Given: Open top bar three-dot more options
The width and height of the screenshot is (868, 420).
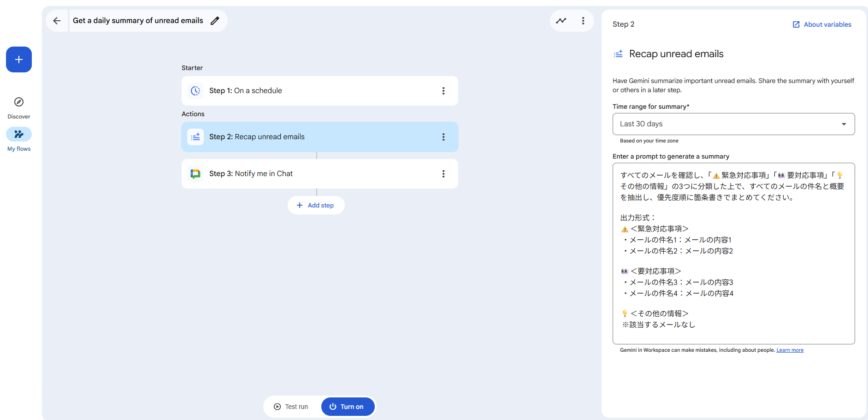Looking at the screenshot, I should tap(583, 21).
